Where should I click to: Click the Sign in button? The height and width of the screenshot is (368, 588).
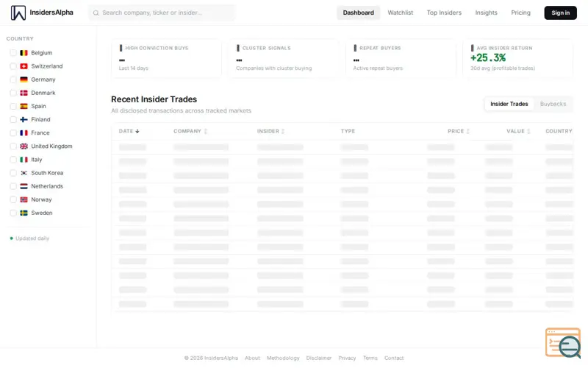pos(560,13)
